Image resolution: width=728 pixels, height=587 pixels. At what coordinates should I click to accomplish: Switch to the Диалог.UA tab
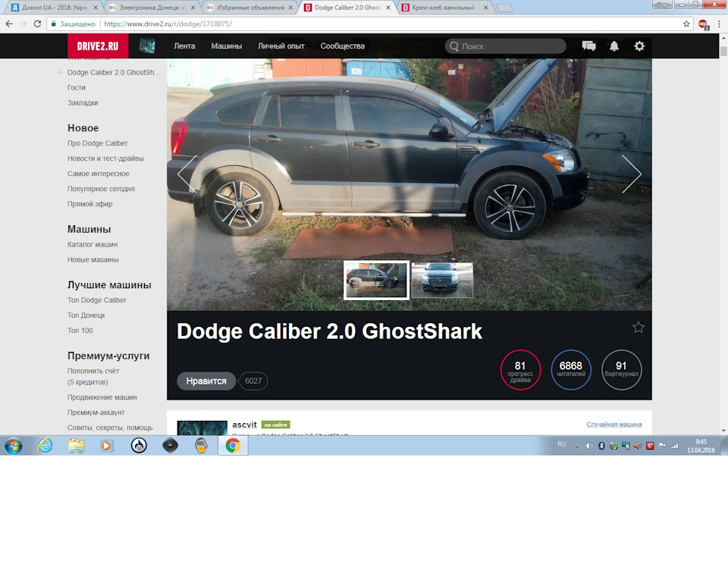(55, 8)
